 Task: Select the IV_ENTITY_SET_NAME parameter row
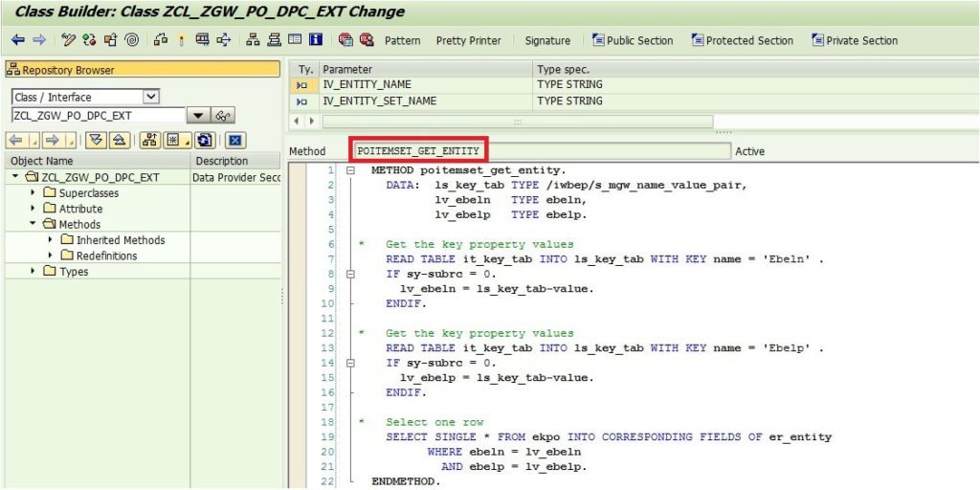click(x=634, y=100)
